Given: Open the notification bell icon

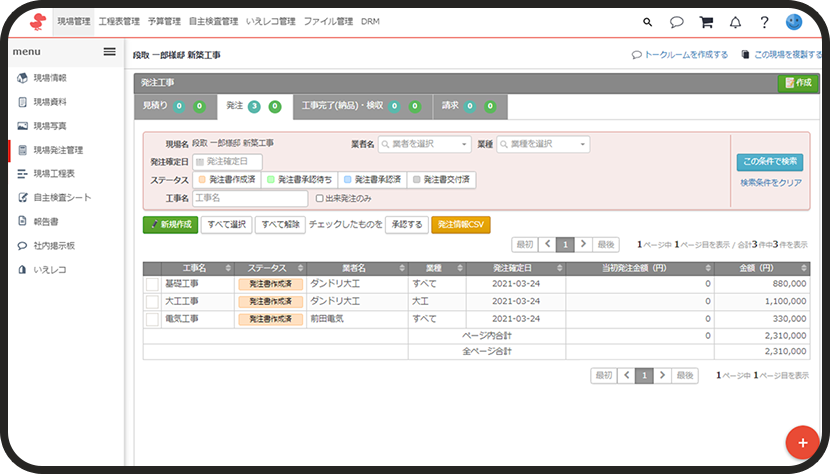Looking at the screenshot, I should [x=735, y=22].
